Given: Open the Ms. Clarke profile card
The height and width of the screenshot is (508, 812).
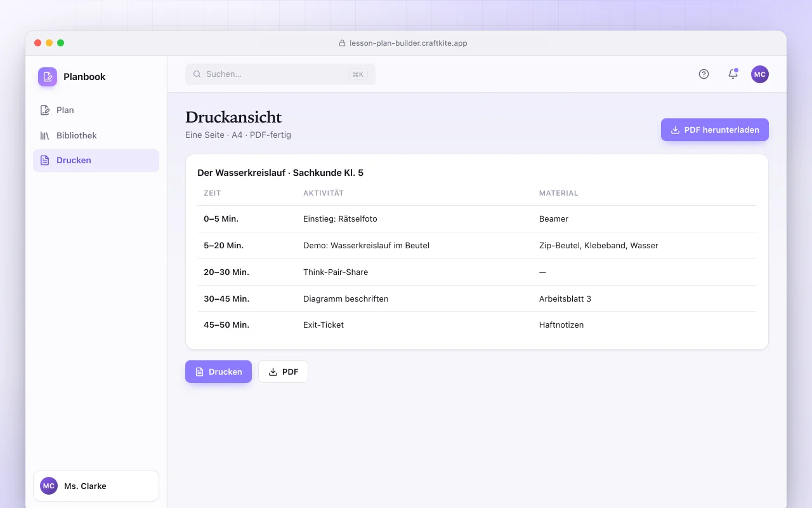Looking at the screenshot, I should (96, 486).
